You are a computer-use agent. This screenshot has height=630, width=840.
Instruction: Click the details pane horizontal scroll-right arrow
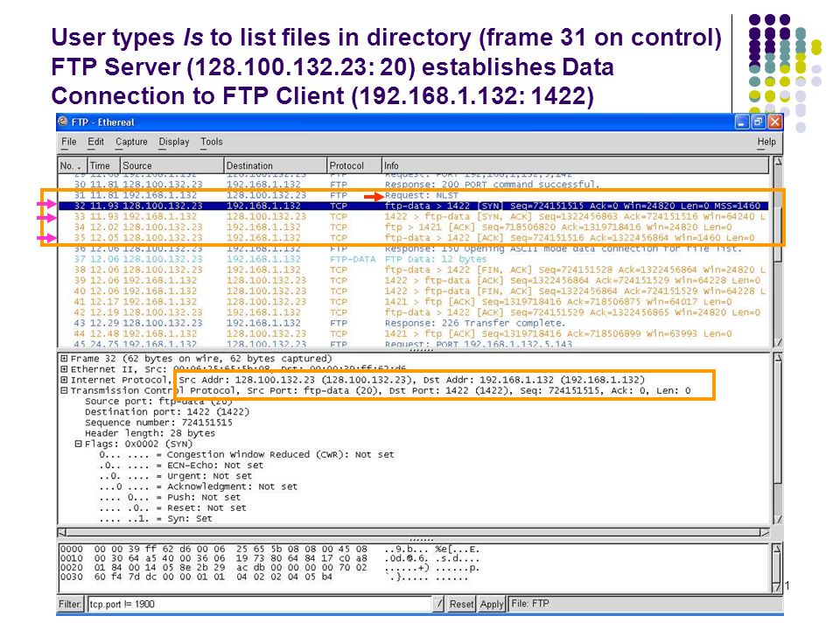point(765,533)
